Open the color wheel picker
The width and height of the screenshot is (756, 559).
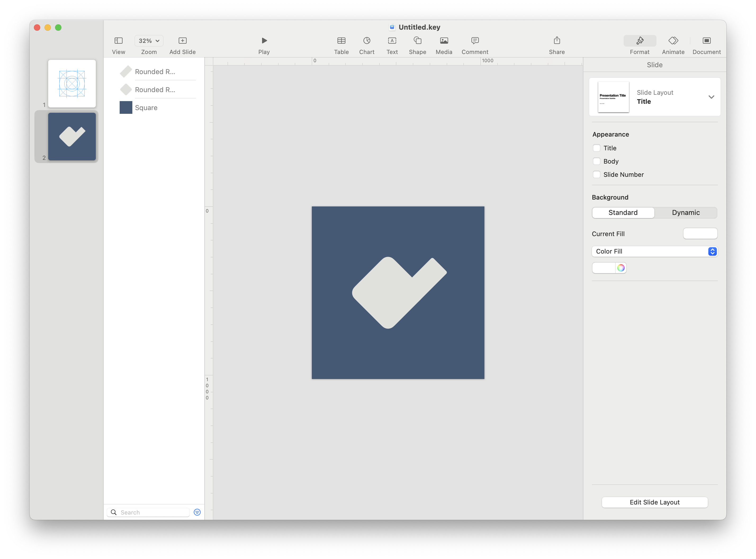[x=621, y=268]
